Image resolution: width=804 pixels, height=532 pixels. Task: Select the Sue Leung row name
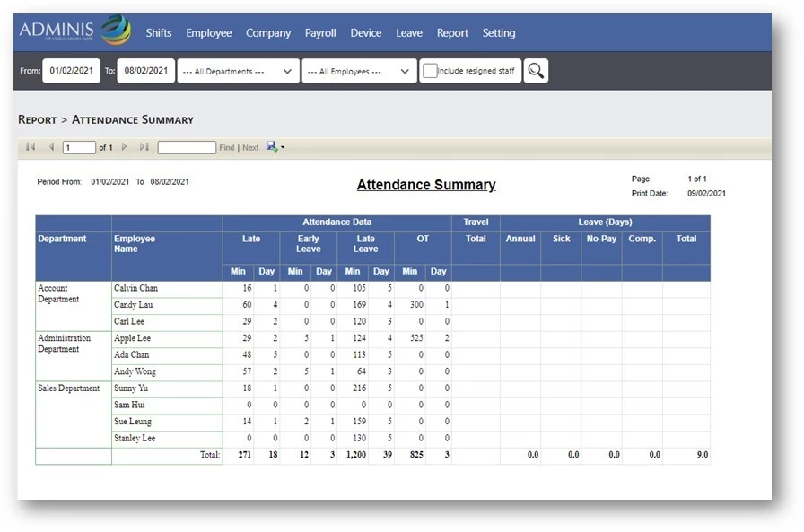click(x=133, y=422)
